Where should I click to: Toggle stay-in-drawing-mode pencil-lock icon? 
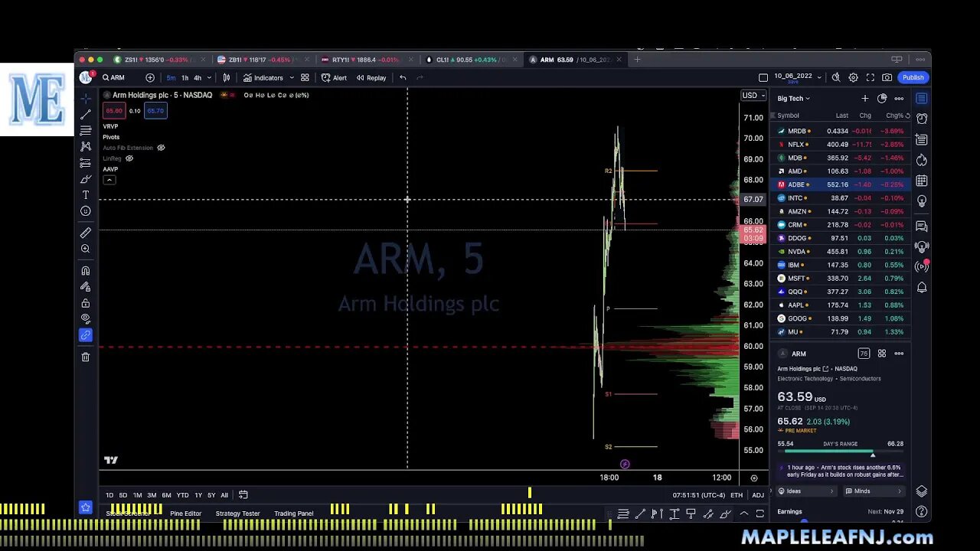click(x=86, y=286)
